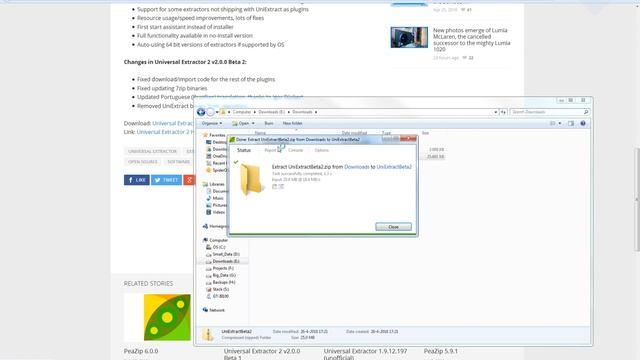Click the OPEN SOURCE tag

click(143, 162)
